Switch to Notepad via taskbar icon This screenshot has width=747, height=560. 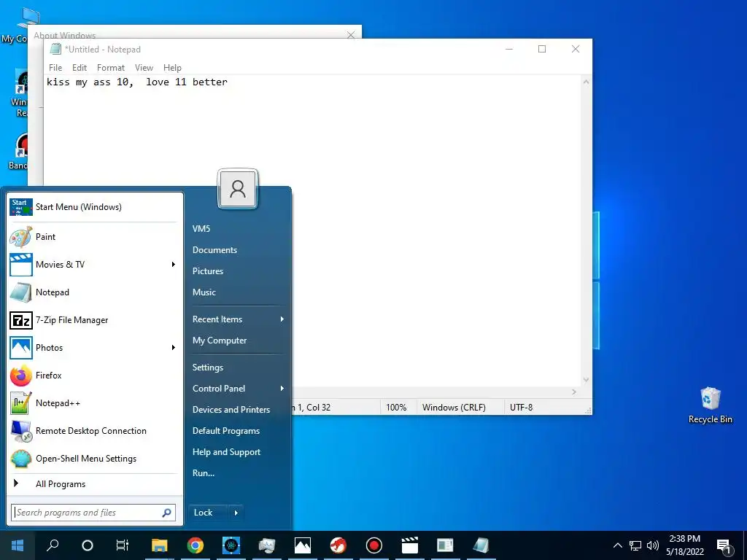click(481, 545)
